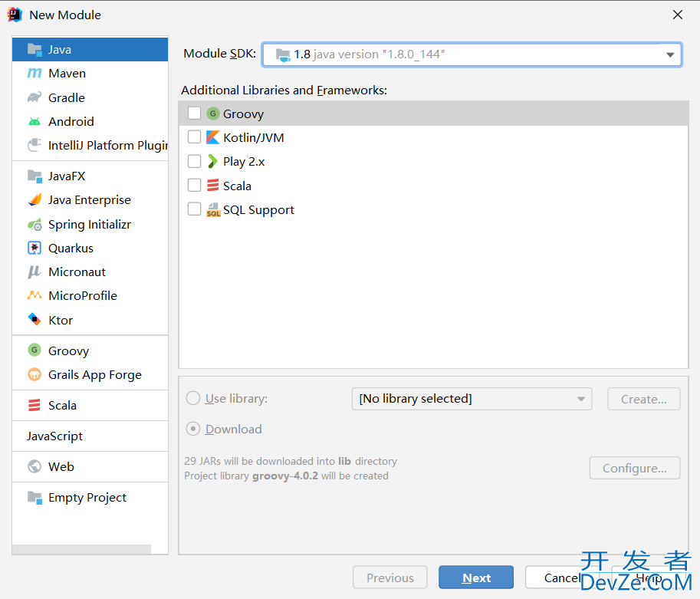Screen dimensions: 700x599
Task: Select Maven module type
Action: pyautogui.click(x=90, y=74)
